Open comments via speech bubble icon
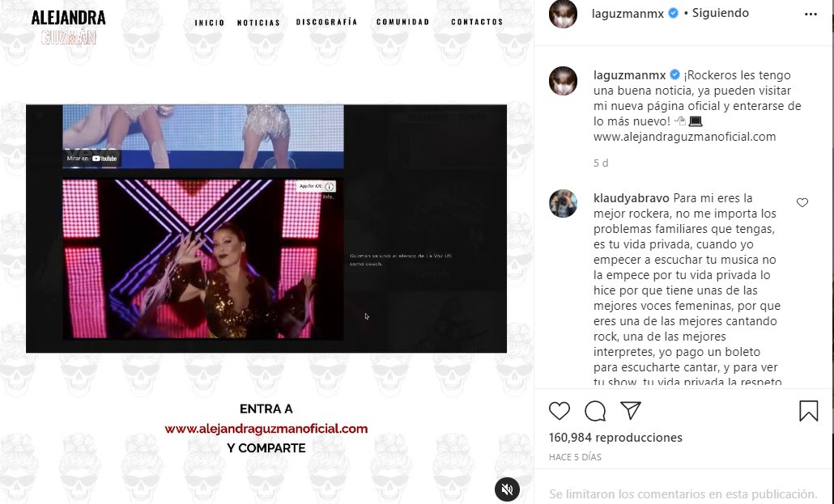This screenshot has height=504, width=834. pos(594,411)
